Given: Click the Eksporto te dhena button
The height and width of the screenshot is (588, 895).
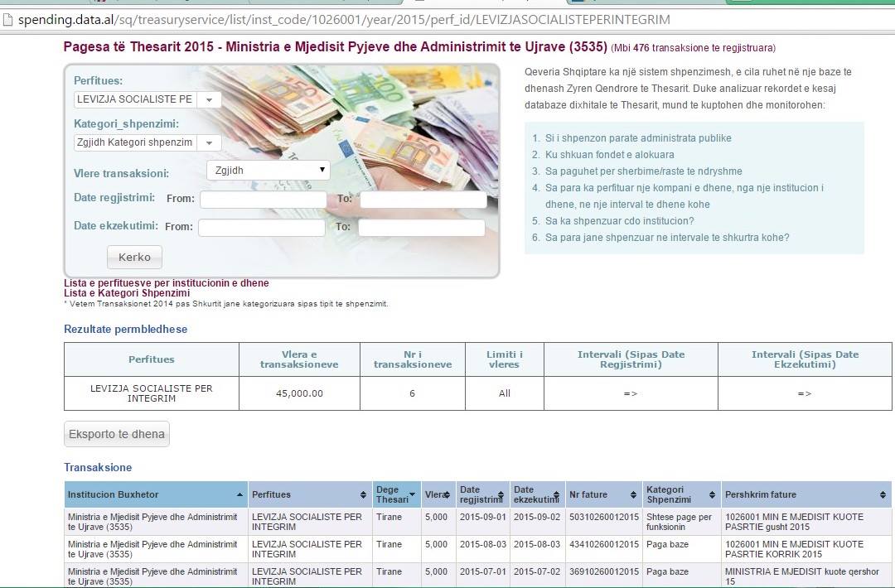Looking at the screenshot, I should [117, 434].
